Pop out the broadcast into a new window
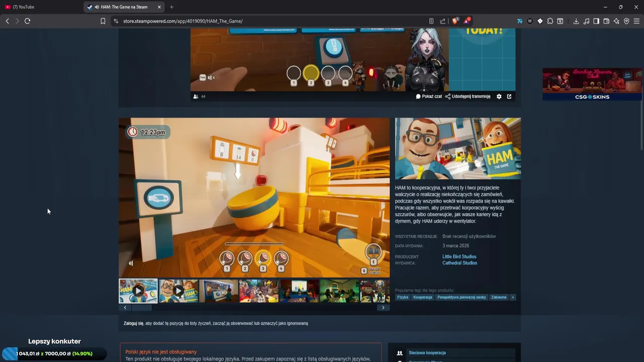This screenshot has width=644, height=362. tap(509, 97)
